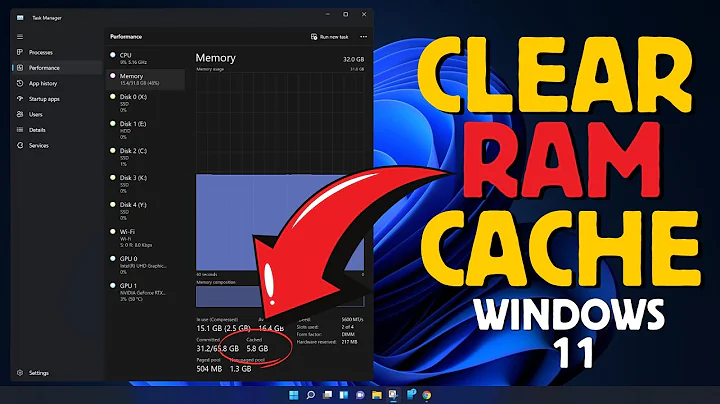Click the DIMM form factor value

click(348, 334)
